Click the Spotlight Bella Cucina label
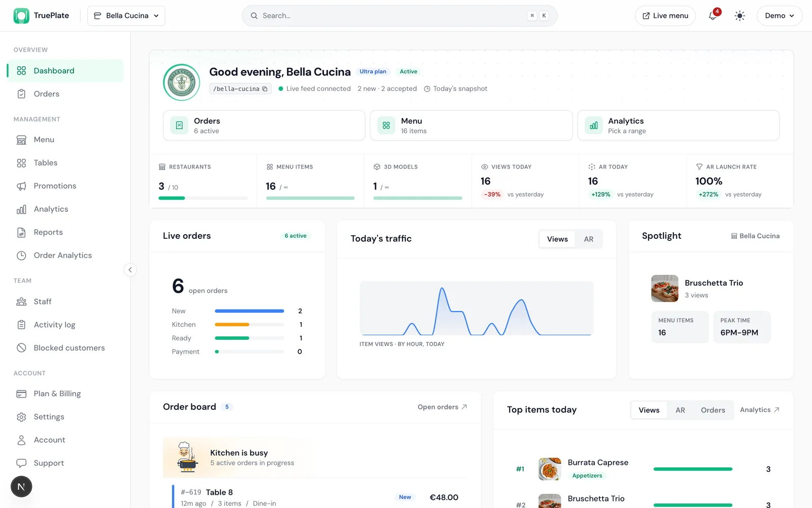 coord(755,236)
